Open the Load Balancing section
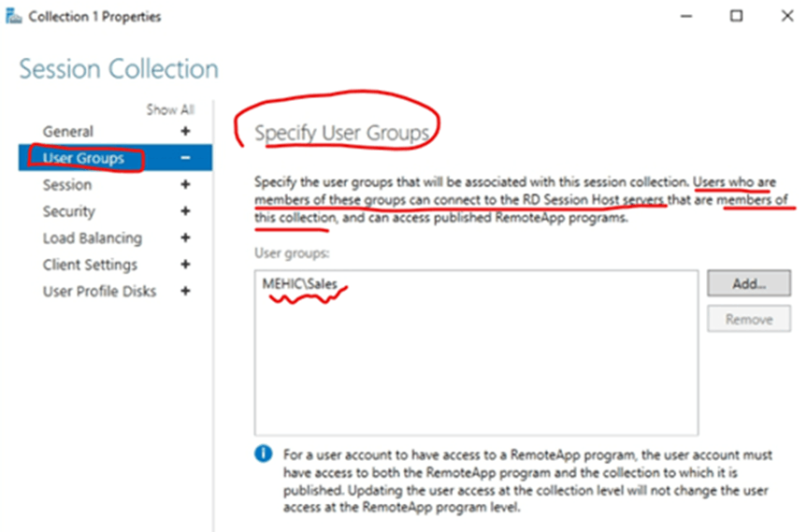The image size is (807, 532). [93, 238]
